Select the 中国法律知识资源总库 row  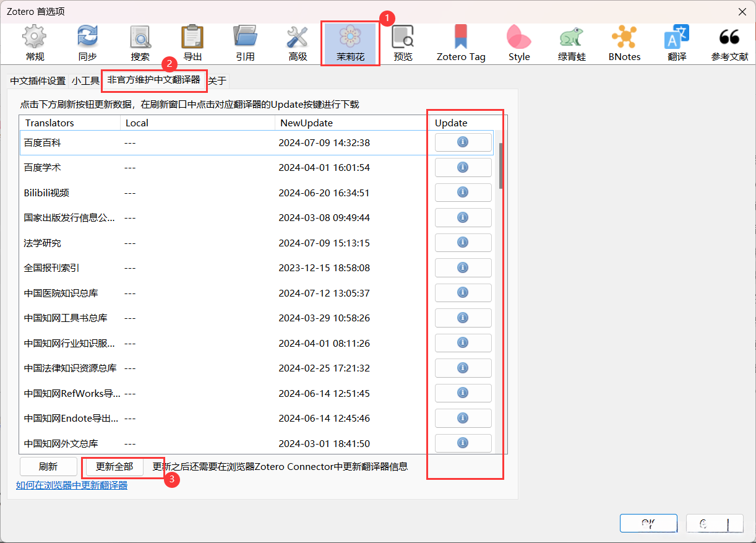257,368
